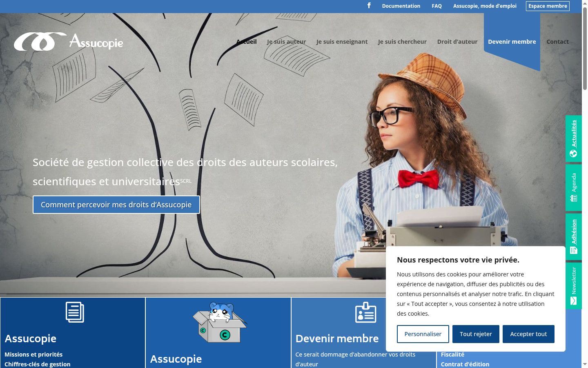Open Missions et priorités link
This screenshot has height=368, width=588.
(33, 355)
